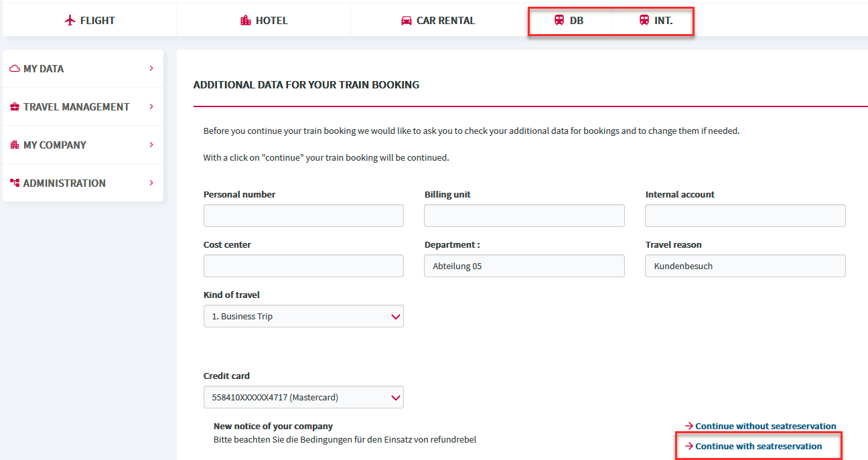Click the Kind of travel label
The width and height of the screenshot is (868, 460).
(232, 295)
